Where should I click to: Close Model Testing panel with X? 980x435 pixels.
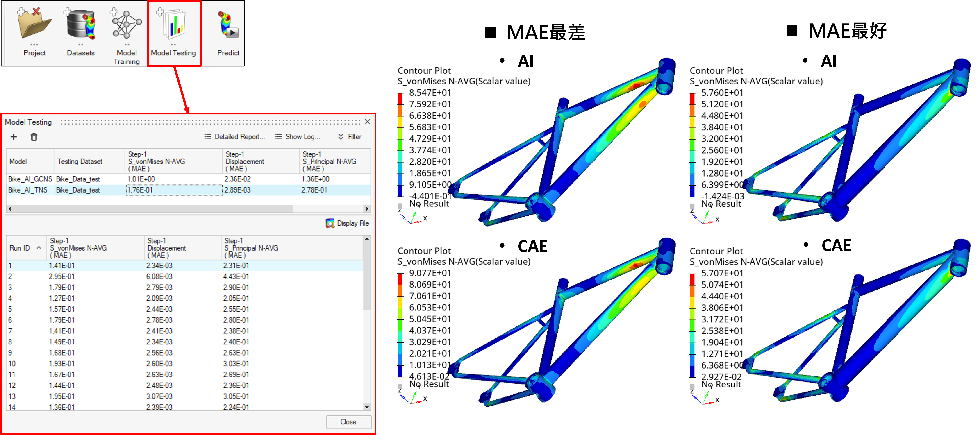click(x=367, y=122)
